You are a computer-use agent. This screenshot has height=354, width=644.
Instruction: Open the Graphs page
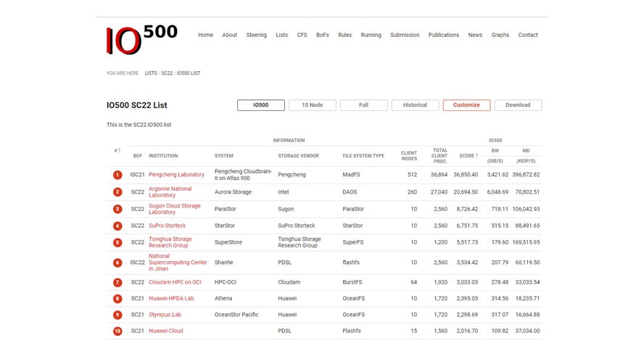point(500,35)
